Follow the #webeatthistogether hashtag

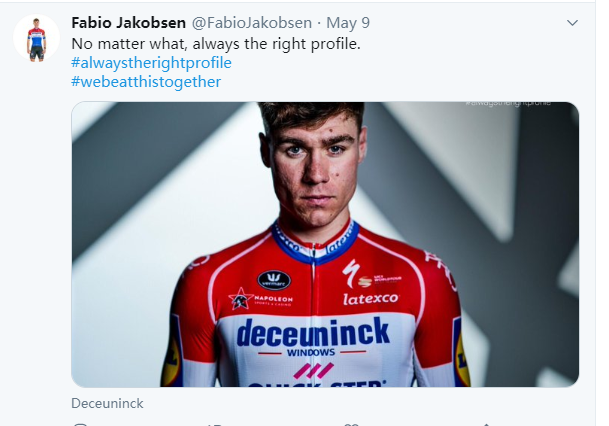(x=146, y=82)
